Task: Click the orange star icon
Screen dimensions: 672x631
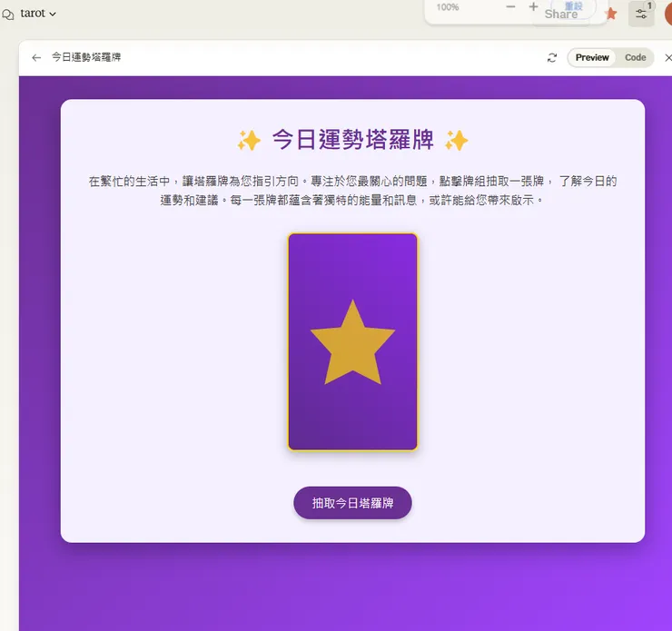Action: coord(611,14)
